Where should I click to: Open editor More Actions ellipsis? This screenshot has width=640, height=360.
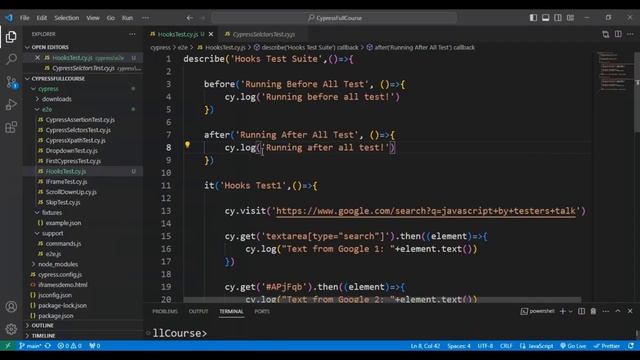[630, 34]
